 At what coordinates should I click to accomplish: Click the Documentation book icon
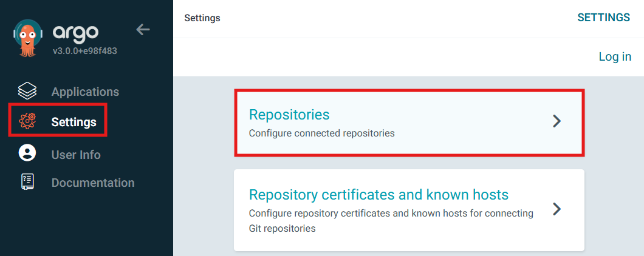pos(27,182)
